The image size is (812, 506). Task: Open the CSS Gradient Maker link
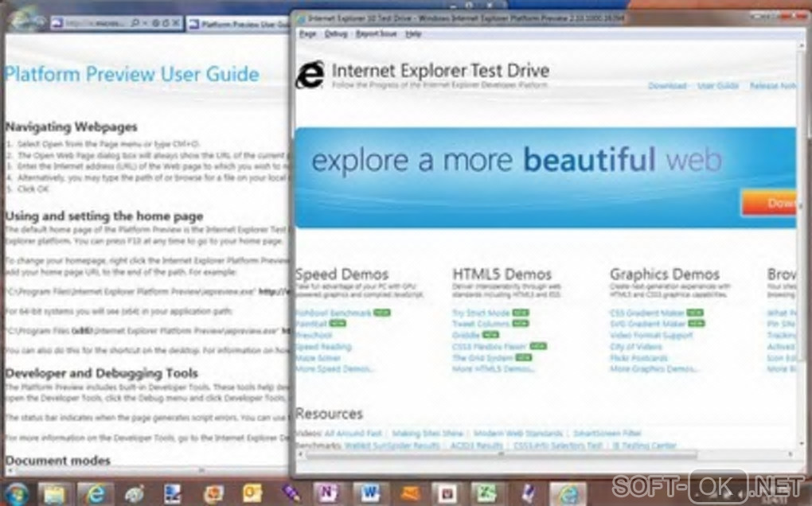(x=647, y=313)
